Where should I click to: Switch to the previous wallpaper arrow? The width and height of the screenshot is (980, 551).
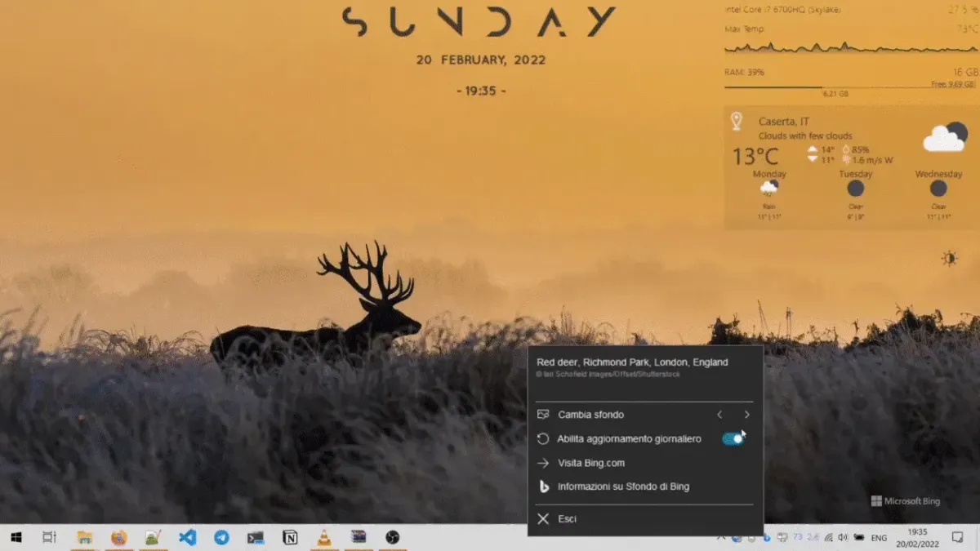click(x=719, y=415)
